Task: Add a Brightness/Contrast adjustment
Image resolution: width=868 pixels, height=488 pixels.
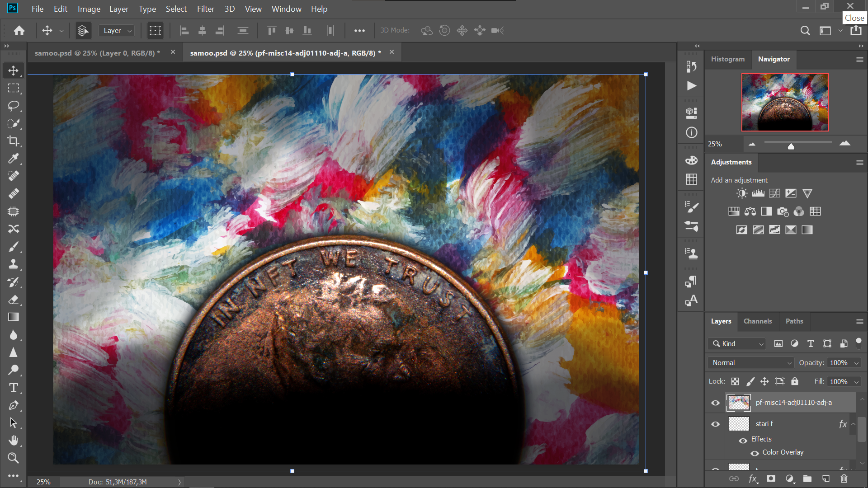Action: click(742, 193)
